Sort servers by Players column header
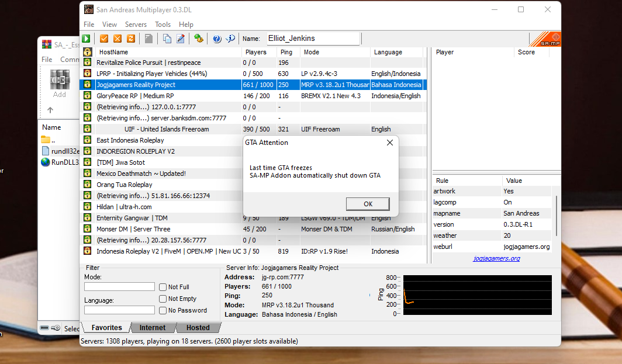Image resolution: width=622 pixels, height=364 pixels. [260, 52]
